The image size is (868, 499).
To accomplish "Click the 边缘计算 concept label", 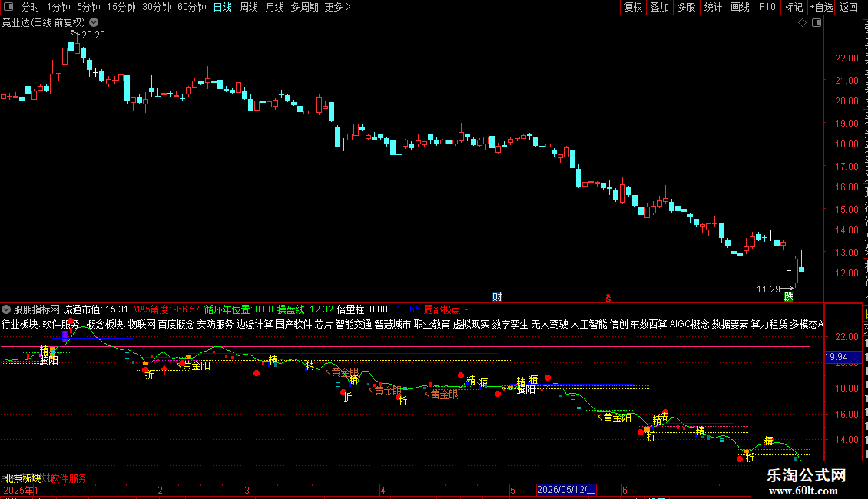I will pos(254,324).
